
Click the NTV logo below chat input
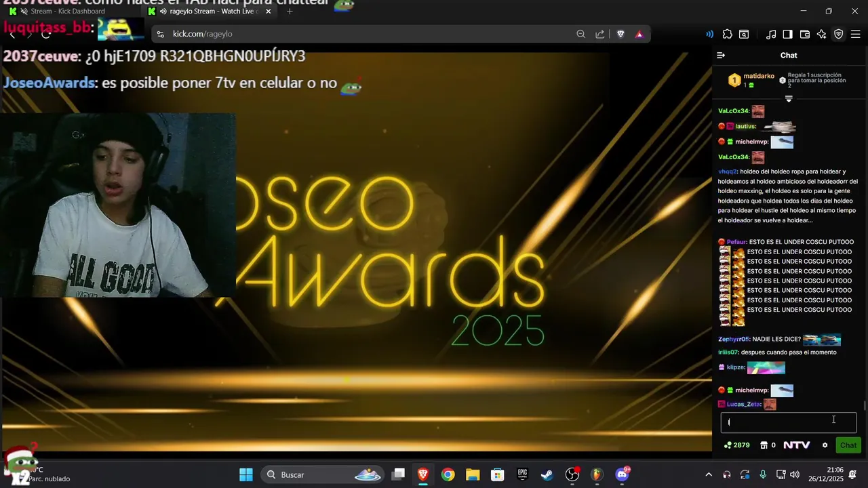coord(797,445)
